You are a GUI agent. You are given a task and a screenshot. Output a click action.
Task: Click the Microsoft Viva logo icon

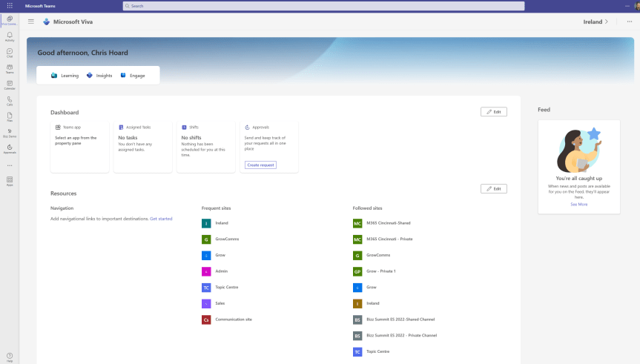pyautogui.click(x=46, y=21)
